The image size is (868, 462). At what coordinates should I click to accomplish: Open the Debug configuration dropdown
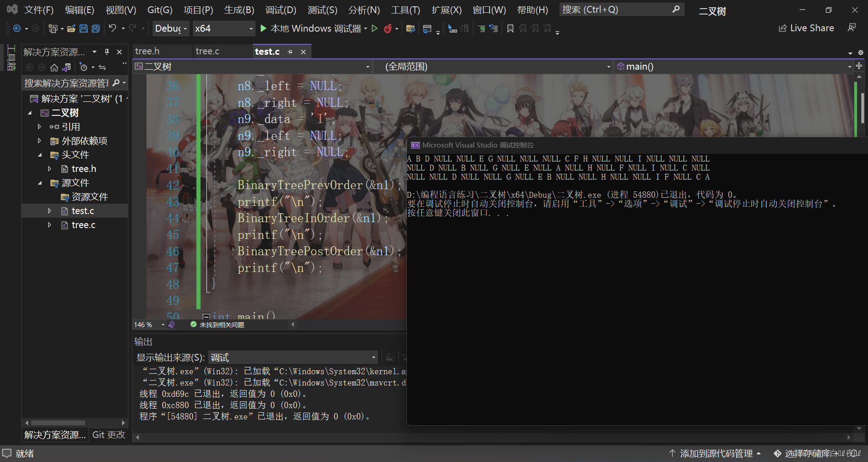tap(171, 29)
